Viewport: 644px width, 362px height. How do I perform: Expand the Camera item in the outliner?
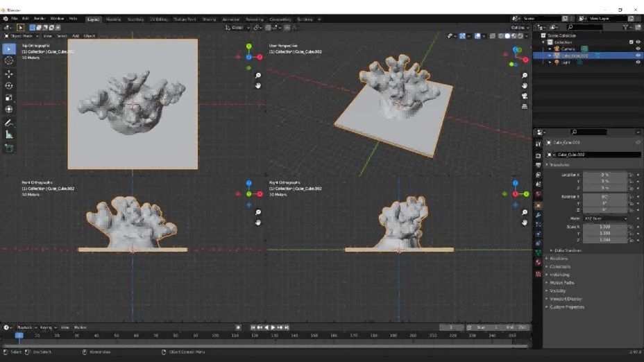click(x=550, y=49)
